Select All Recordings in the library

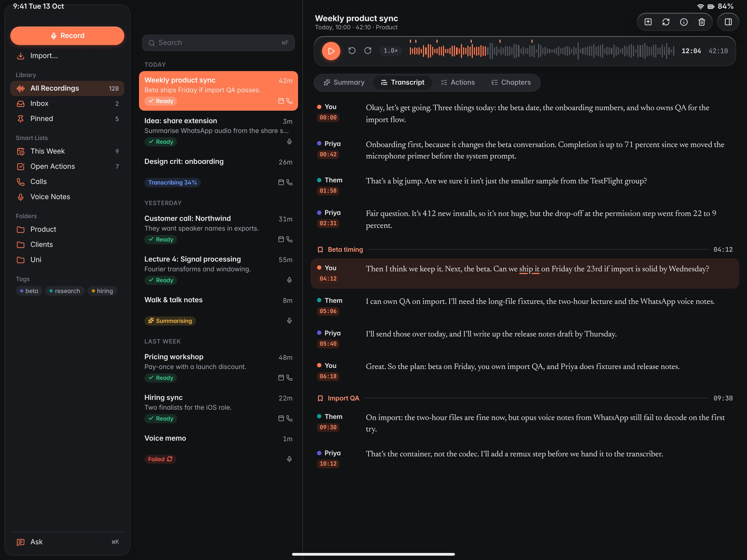(x=67, y=88)
